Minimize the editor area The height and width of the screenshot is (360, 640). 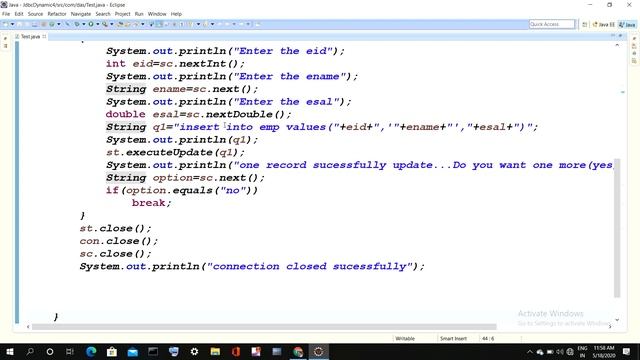coord(613,36)
